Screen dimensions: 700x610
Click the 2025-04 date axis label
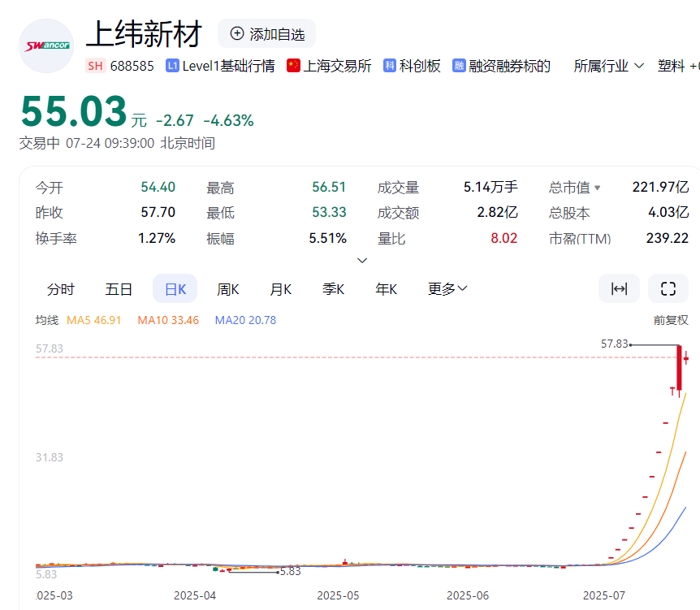[195, 595]
